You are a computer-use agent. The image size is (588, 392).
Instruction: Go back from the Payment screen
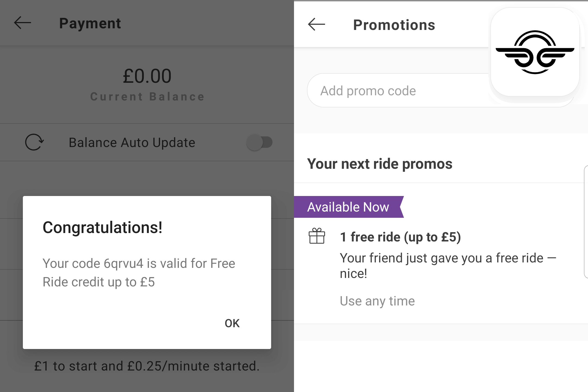click(23, 23)
